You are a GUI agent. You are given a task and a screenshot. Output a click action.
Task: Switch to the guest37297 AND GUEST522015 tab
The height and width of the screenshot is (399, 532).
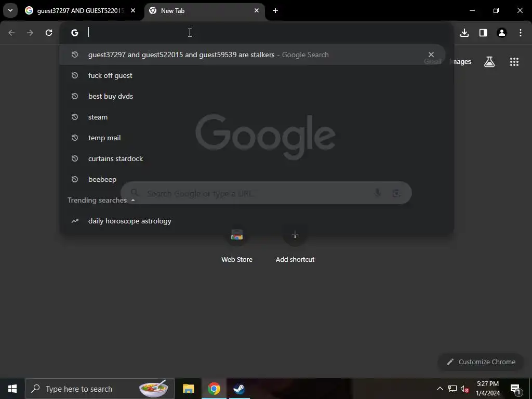click(x=81, y=11)
